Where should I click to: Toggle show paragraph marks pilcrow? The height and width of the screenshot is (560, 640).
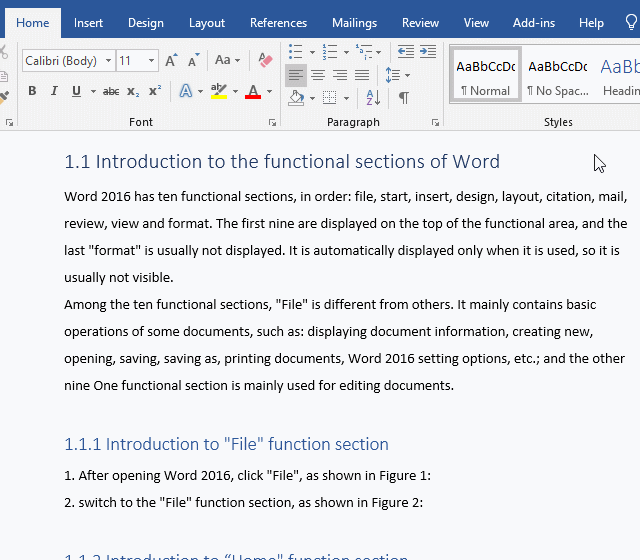click(x=403, y=98)
